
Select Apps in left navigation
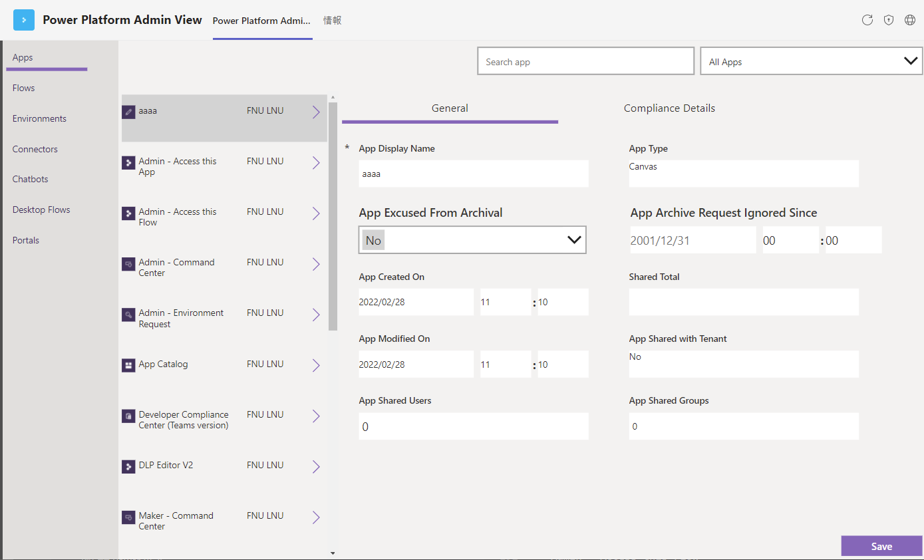pyautogui.click(x=23, y=58)
